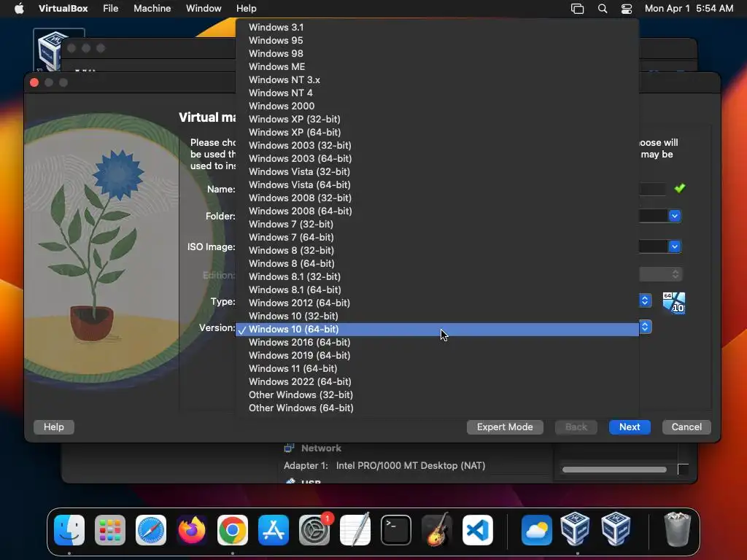
Task: Open the VirtualBox app menu
Action: pyautogui.click(x=63, y=9)
